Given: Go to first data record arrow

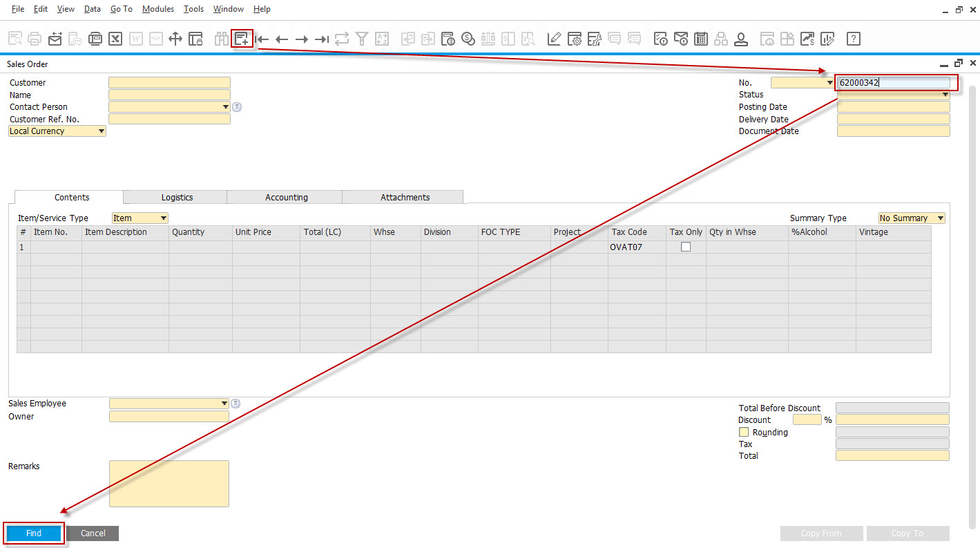Looking at the screenshot, I should [x=262, y=39].
